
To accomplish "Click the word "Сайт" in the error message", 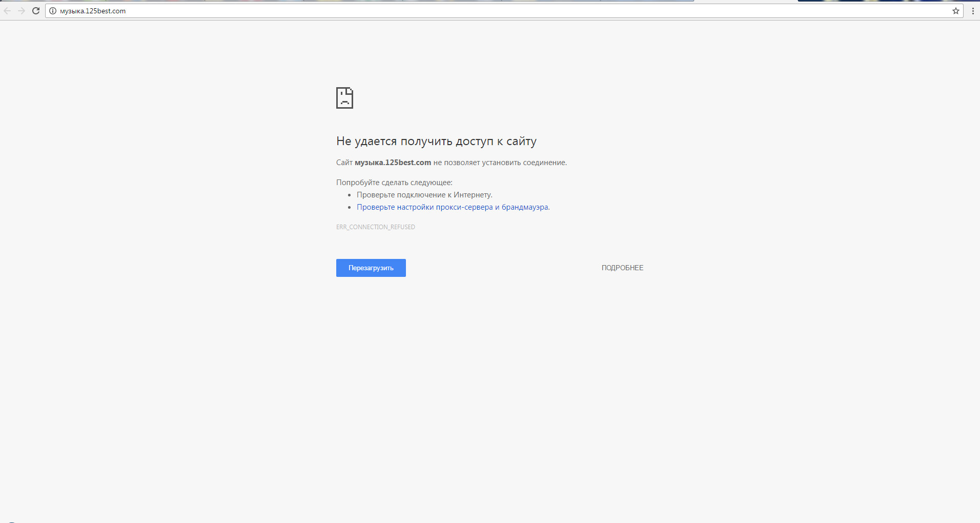I will (344, 163).
